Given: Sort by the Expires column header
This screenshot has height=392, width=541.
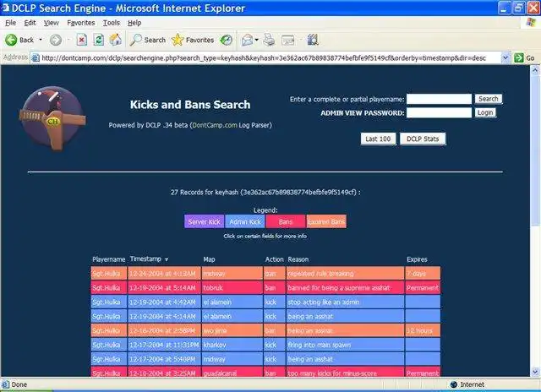Looking at the screenshot, I should [417, 259].
